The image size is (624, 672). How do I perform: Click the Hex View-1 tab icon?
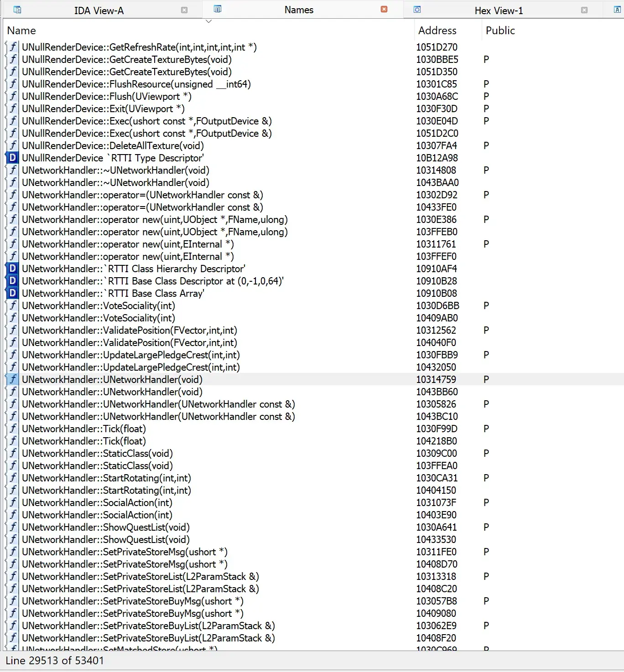pos(417,10)
